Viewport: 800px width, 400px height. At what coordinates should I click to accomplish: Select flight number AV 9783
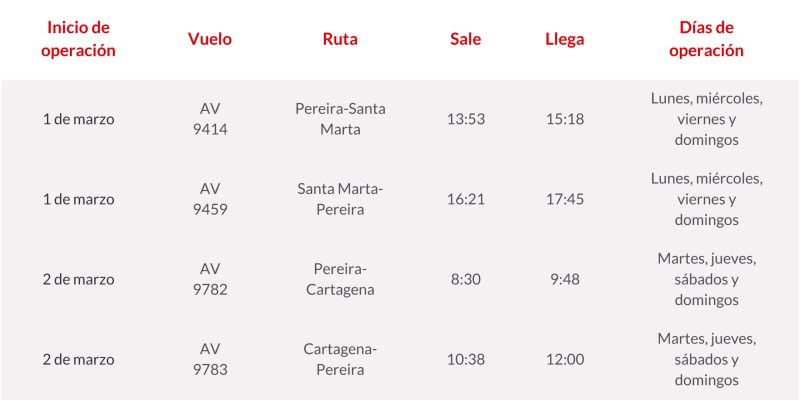pos(210,359)
